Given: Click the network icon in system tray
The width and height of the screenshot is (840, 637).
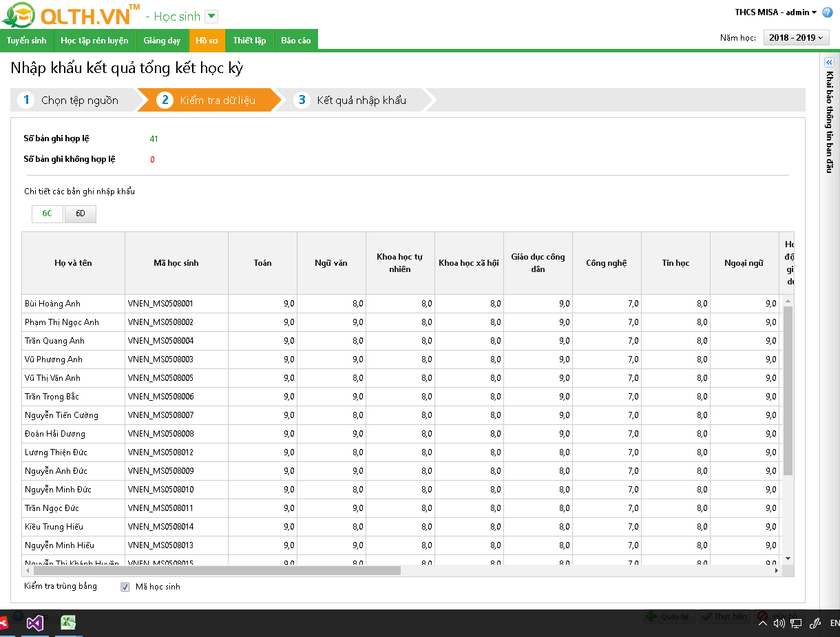Looking at the screenshot, I should tap(796, 623).
